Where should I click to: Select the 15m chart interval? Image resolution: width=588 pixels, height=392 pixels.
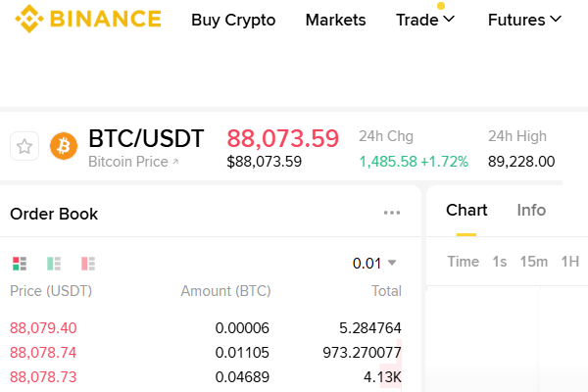(534, 261)
